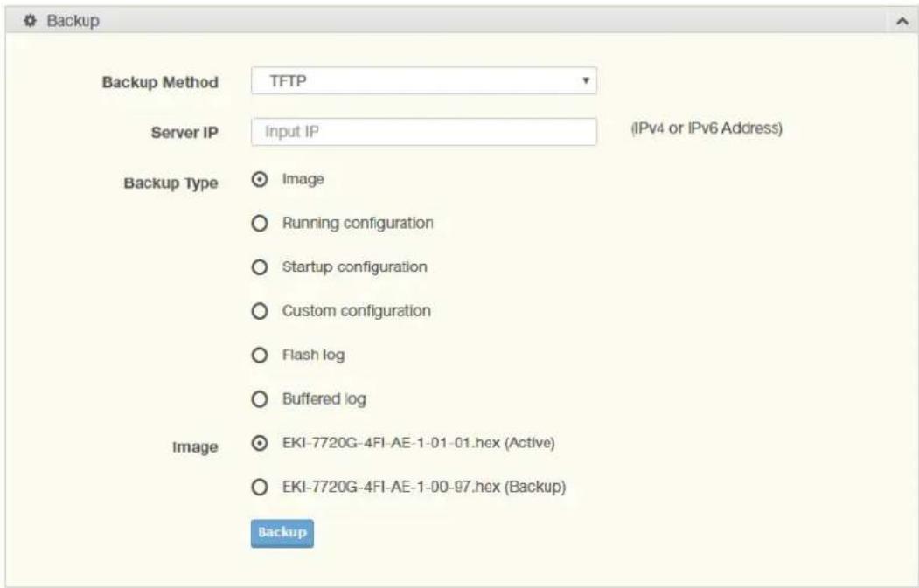Click the Backup Method label
This screenshot has height=588, width=919.
click(x=160, y=82)
